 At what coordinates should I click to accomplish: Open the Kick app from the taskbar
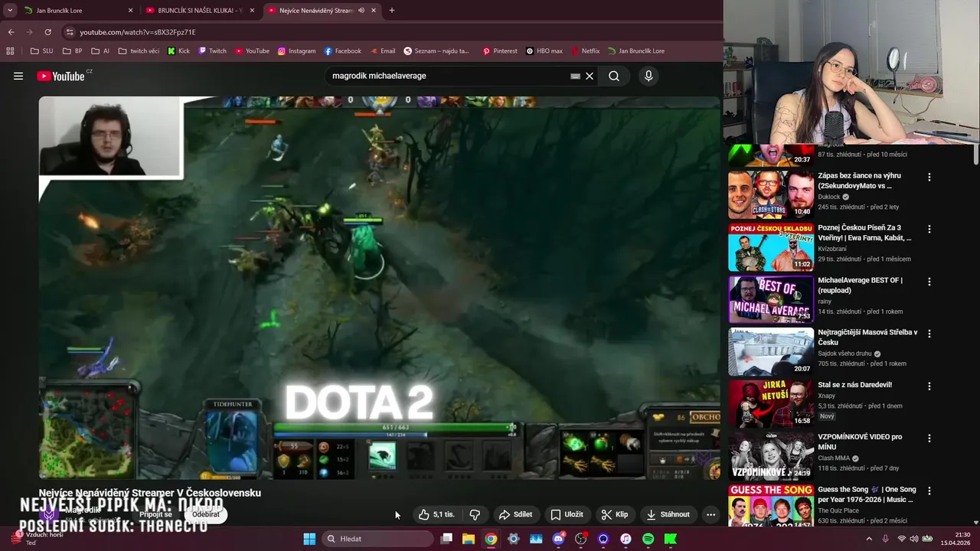[x=671, y=539]
